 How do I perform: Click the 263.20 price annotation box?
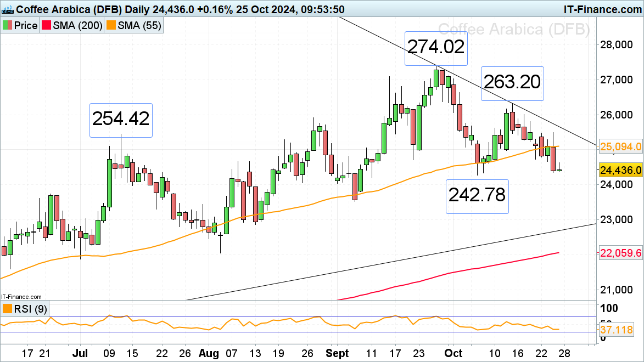512,83
